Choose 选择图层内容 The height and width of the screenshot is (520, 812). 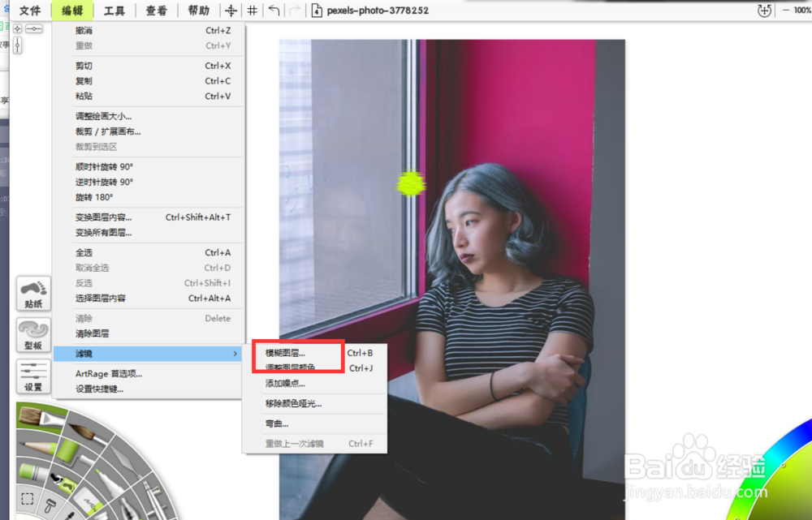click(148, 298)
